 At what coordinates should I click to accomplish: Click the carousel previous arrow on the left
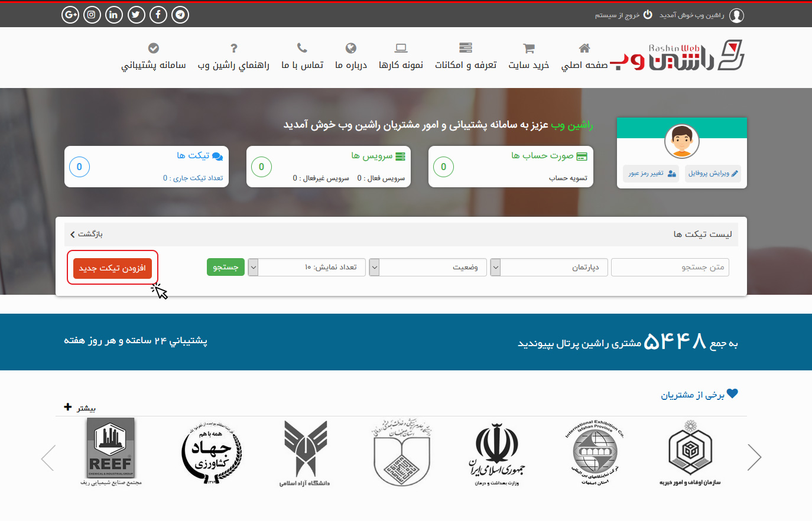[x=48, y=458]
